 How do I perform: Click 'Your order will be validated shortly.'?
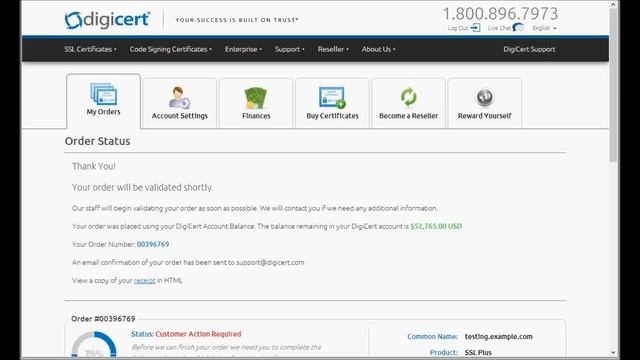[142, 187]
